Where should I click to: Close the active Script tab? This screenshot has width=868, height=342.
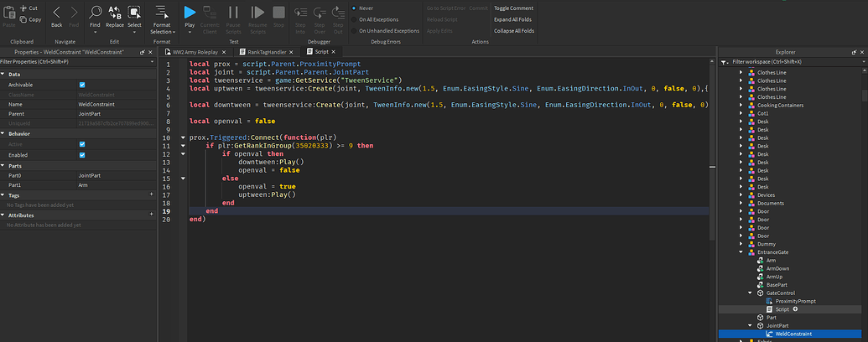(335, 52)
